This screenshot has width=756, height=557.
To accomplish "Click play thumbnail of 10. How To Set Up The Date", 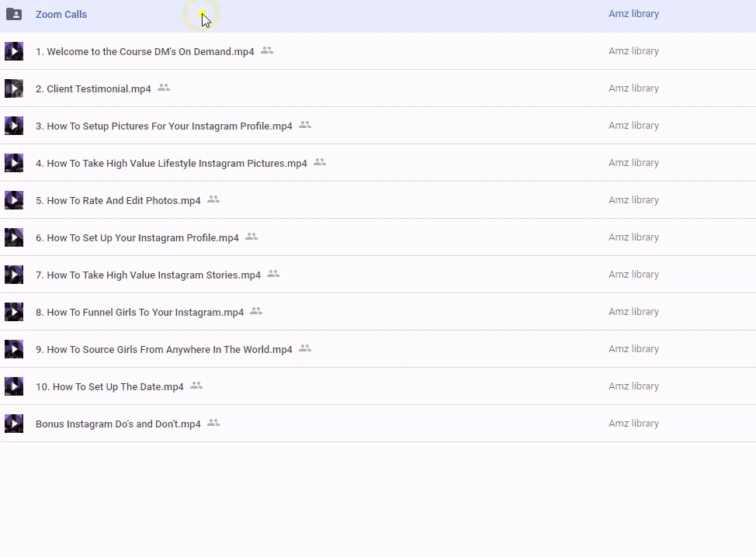I will click(x=14, y=386).
